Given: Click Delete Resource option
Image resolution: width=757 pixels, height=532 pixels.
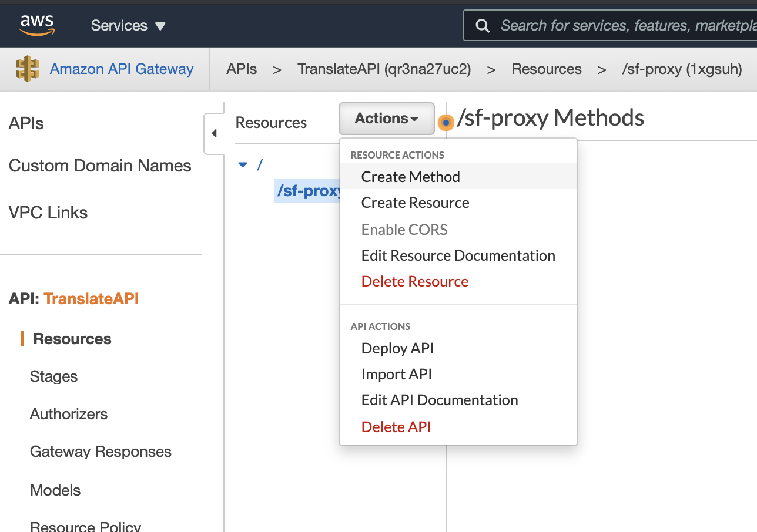Looking at the screenshot, I should click(x=414, y=281).
